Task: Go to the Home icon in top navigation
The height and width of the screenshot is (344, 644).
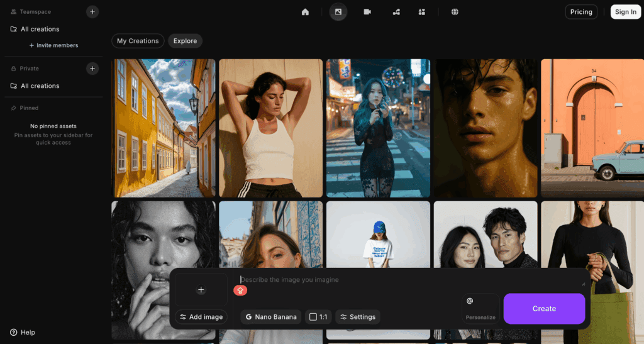Action: (x=305, y=12)
